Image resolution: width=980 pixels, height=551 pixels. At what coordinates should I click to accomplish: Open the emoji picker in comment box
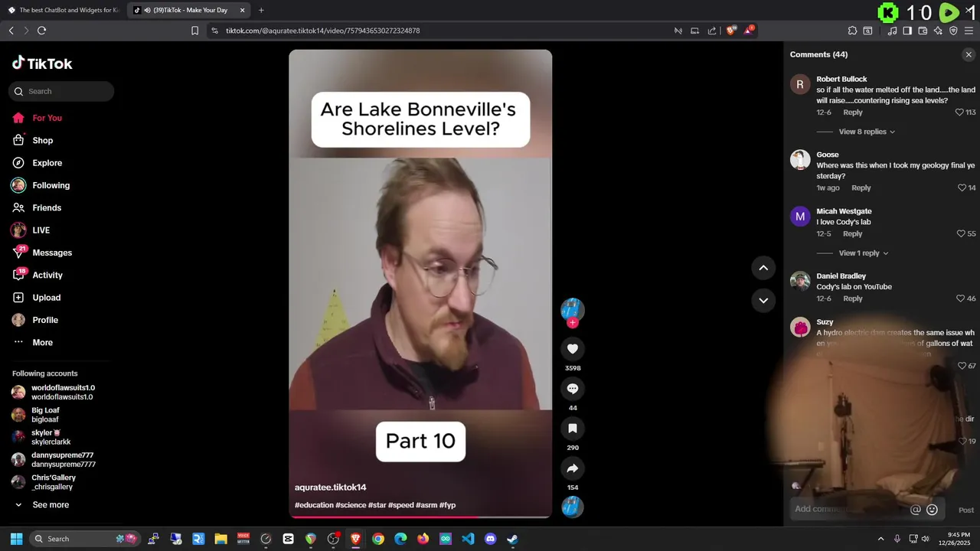click(x=932, y=510)
